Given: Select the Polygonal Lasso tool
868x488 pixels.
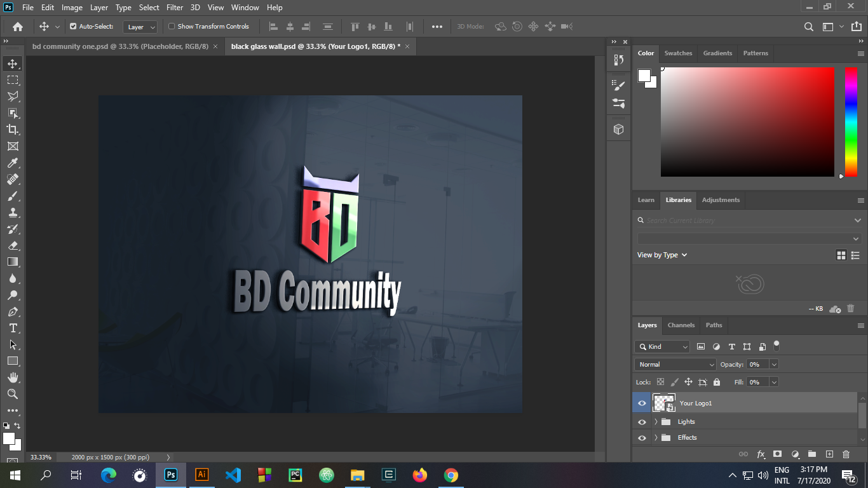Looking at the screenshot, I should click(13, 97).
